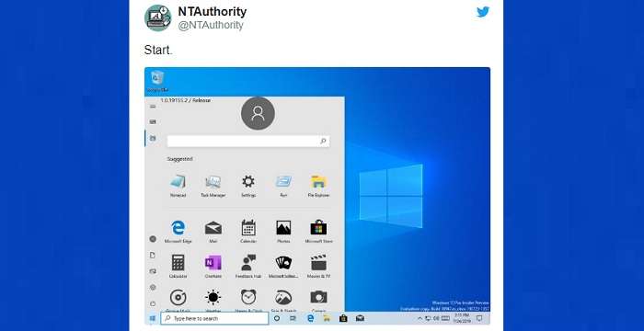Image resolution: width=644 pixels, height=331 pixels.
Task: Open Documents in Start sidebar
Action: point(153,255)
